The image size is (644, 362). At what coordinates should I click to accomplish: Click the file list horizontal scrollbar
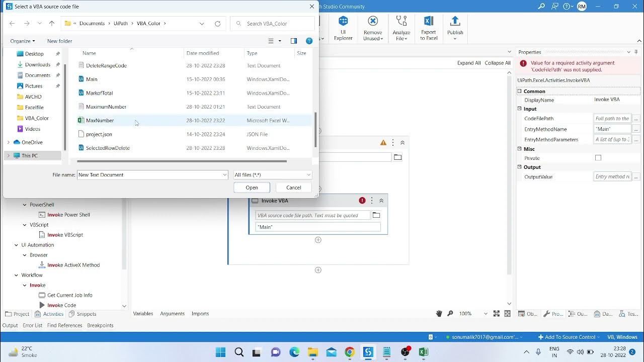(182, 161)
